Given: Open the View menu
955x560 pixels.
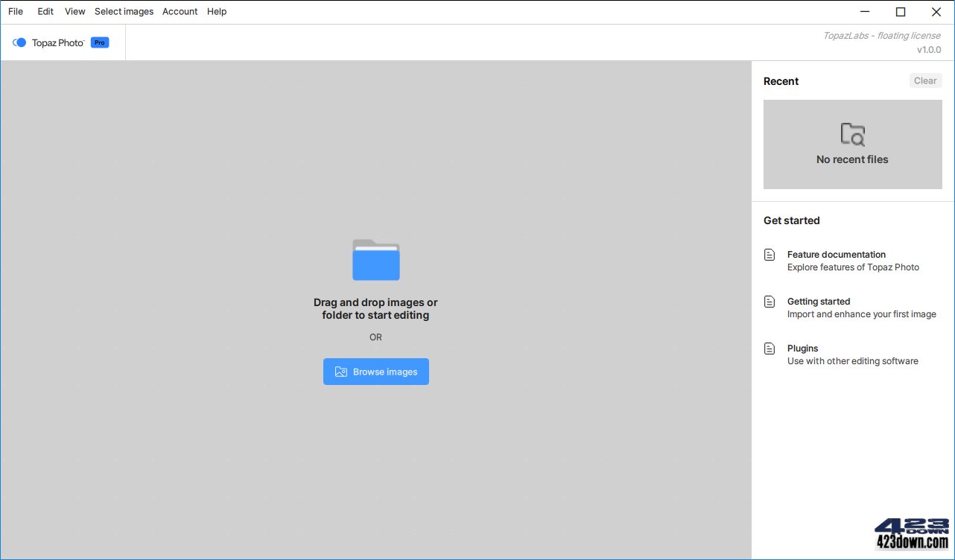Looking at the screenshot, I should pos(74,11).
